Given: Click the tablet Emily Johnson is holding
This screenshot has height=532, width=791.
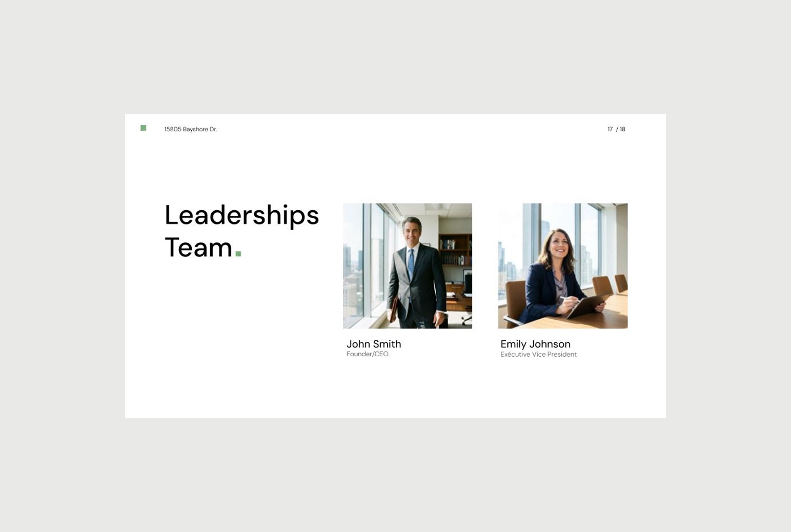Looking at the screenshot, I should (587, 306).
